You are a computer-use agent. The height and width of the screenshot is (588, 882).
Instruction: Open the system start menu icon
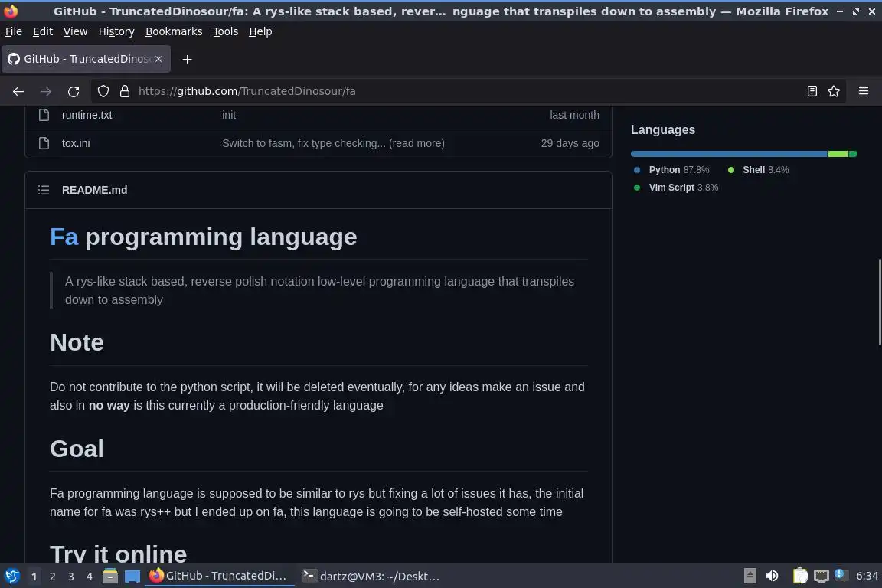tap(11, 577)
